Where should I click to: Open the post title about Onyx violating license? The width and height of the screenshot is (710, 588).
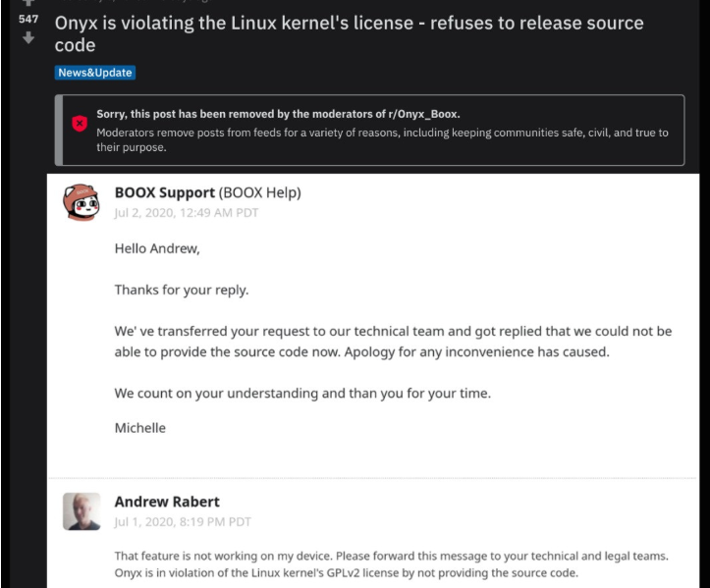click(x=349, y=34)
